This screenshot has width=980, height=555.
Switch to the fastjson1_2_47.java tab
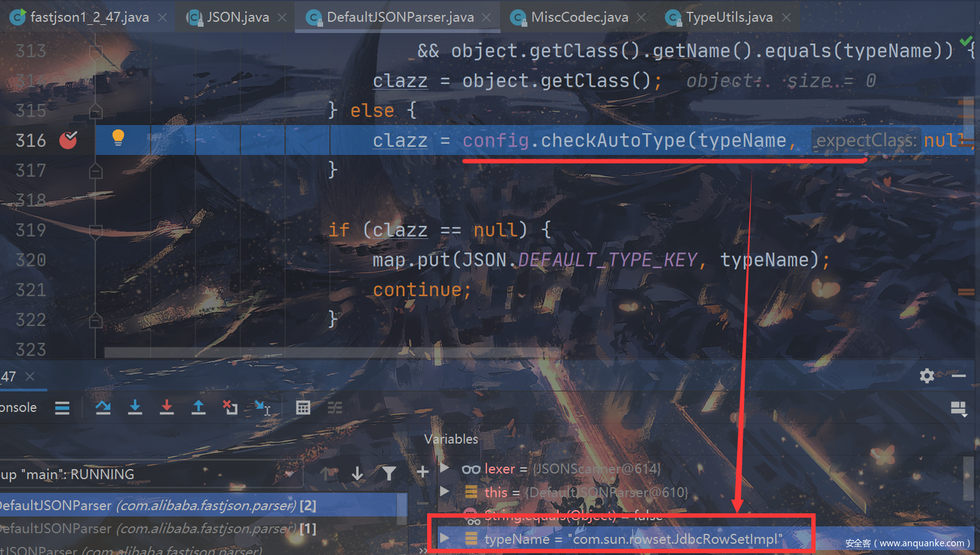89,17
